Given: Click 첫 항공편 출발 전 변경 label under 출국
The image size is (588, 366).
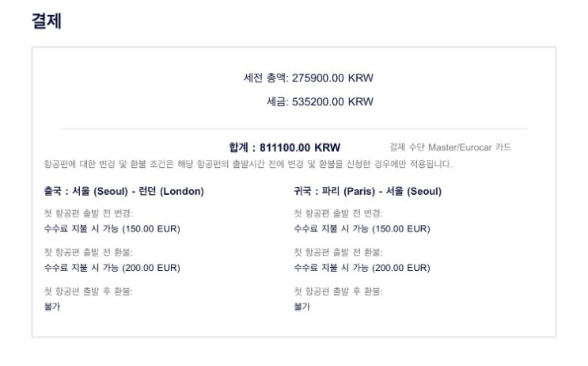Looking at the screenshot, I should tap(88, 213).
